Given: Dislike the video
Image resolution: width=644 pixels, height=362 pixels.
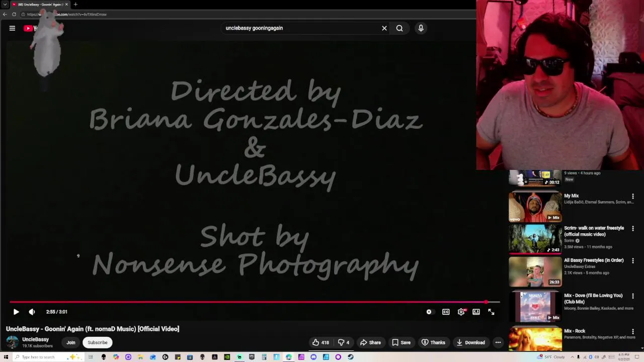Looking at the screenshot, I should click(x=344, y=342).
